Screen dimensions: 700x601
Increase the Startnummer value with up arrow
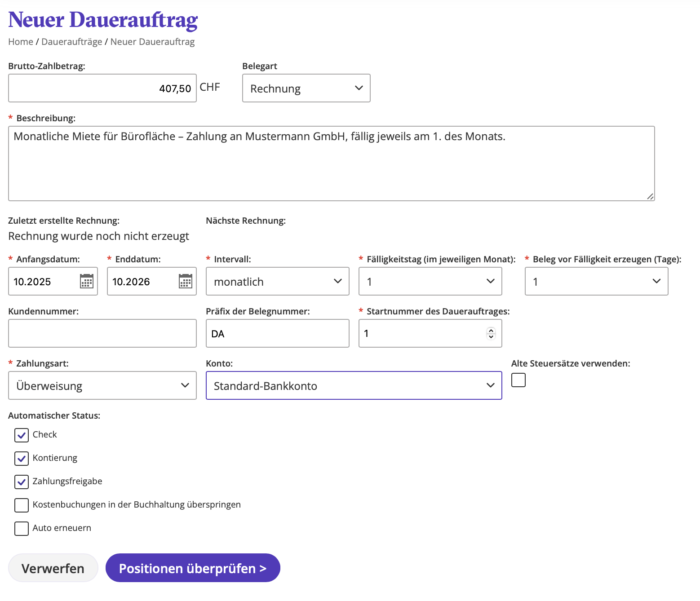[491, 331]
